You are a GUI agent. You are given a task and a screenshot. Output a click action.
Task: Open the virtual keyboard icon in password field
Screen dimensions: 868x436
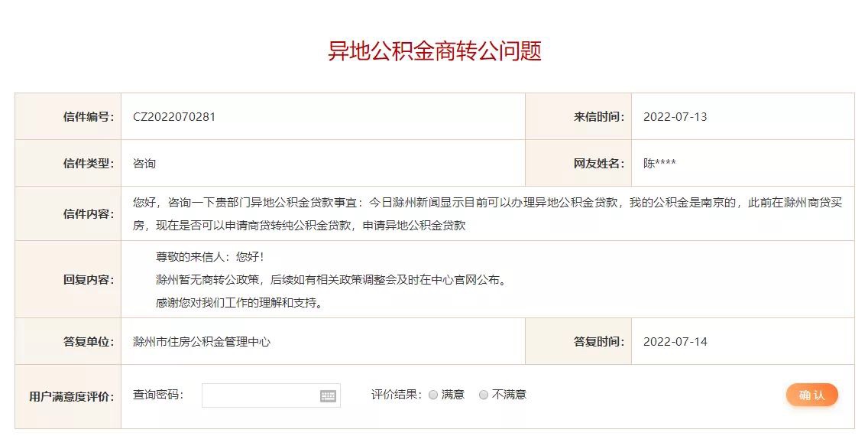[x=328, y=396]
